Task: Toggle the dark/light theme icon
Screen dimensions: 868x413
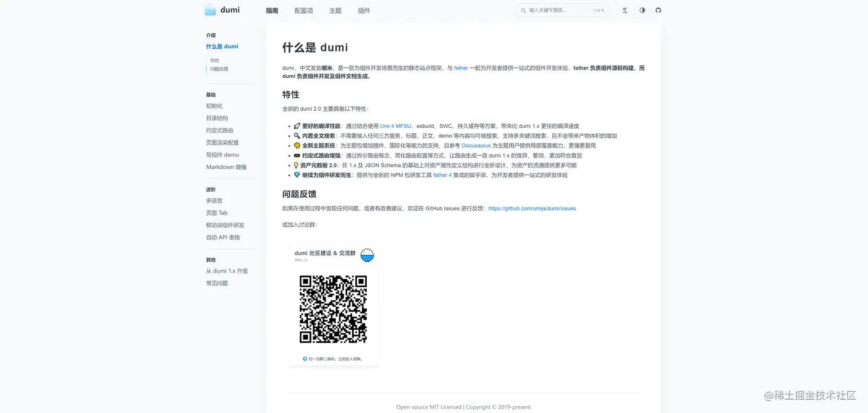Action: pos(642,10)
